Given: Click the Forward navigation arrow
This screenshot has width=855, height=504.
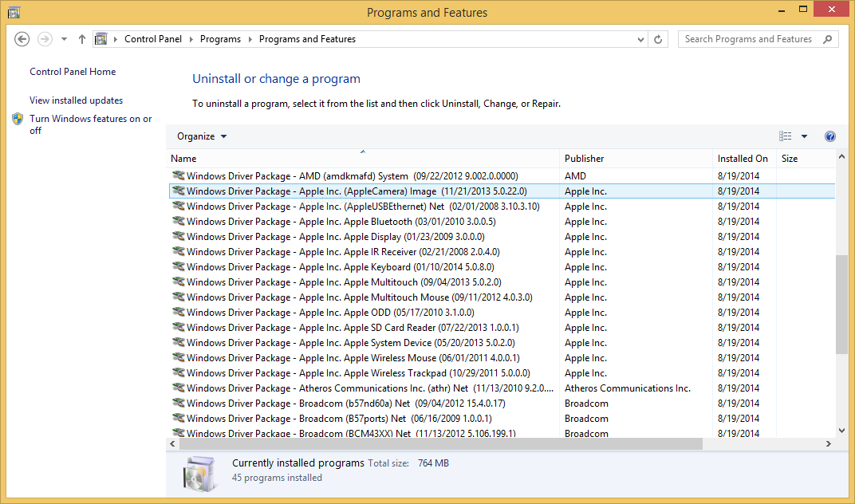Looking at the screenshot, I should click(45, 39).
